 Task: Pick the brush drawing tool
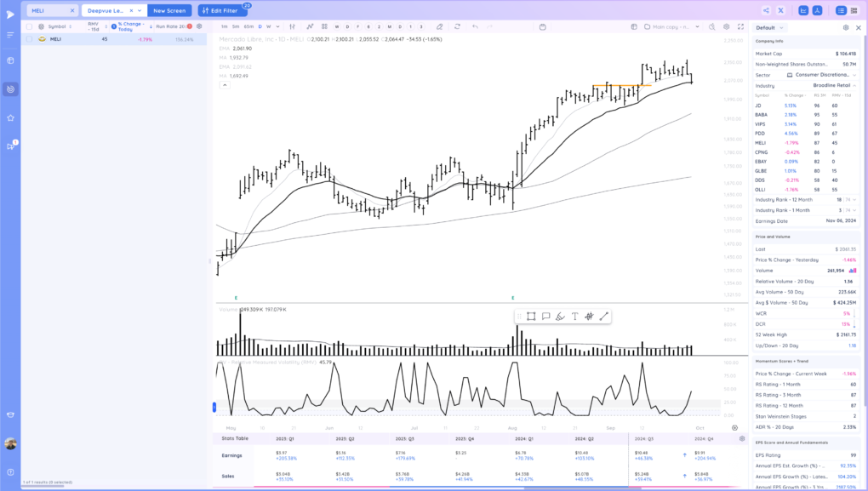[x=560, y=317]
